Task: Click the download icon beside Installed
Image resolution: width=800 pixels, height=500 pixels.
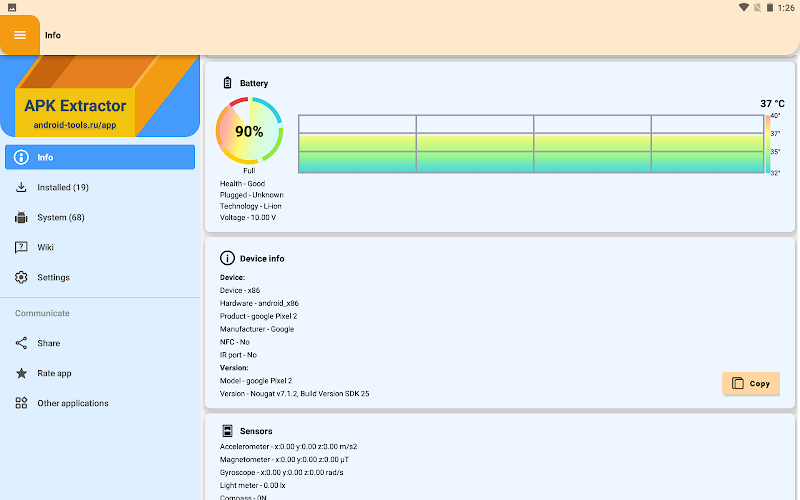Action: pos(21,187)
